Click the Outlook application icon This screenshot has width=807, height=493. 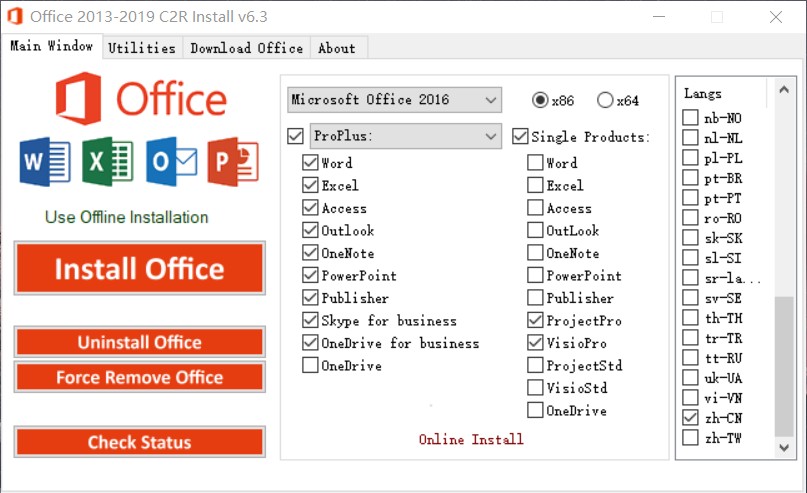coord(171,161)
